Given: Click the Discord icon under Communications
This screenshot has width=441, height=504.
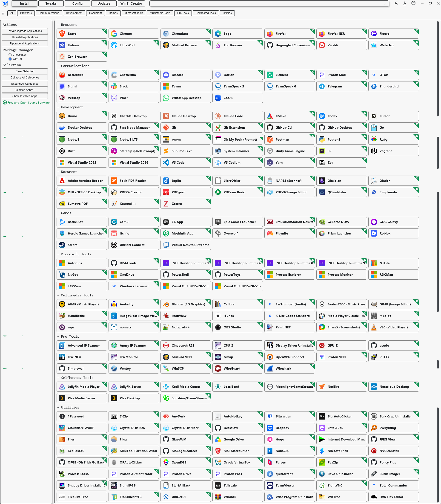Looking at the screenshot, I should (x=166, y=75).
